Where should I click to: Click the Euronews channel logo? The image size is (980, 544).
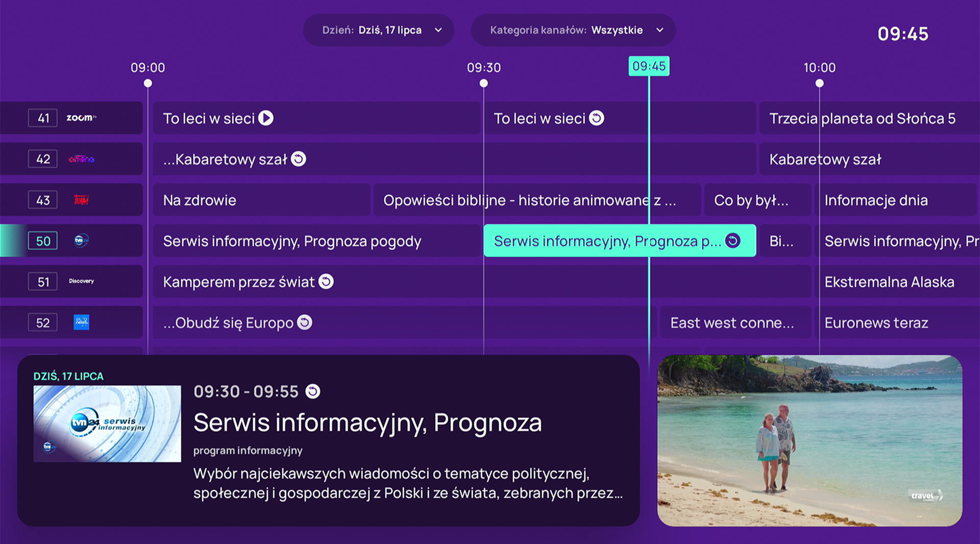[x=81, y=322]
